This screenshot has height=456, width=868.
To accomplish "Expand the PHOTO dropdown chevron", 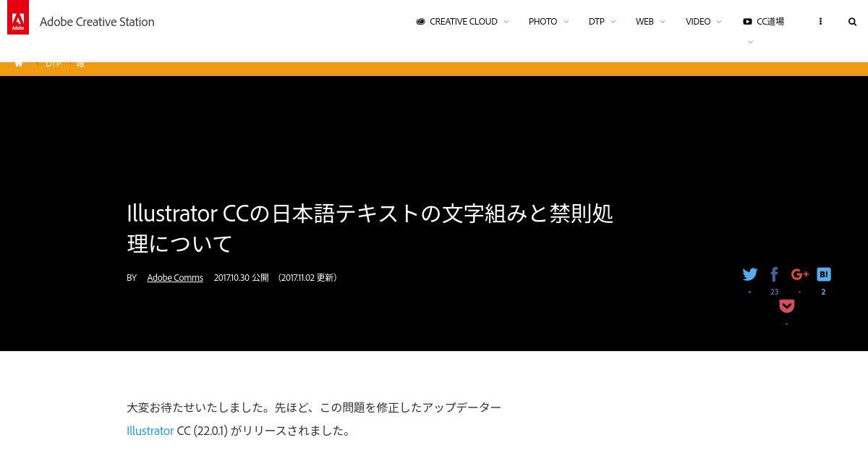I will [x=566, y=22].
